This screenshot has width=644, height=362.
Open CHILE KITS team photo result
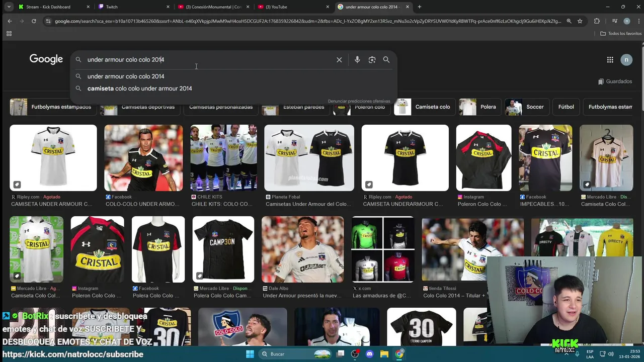(x=223, y=158)
